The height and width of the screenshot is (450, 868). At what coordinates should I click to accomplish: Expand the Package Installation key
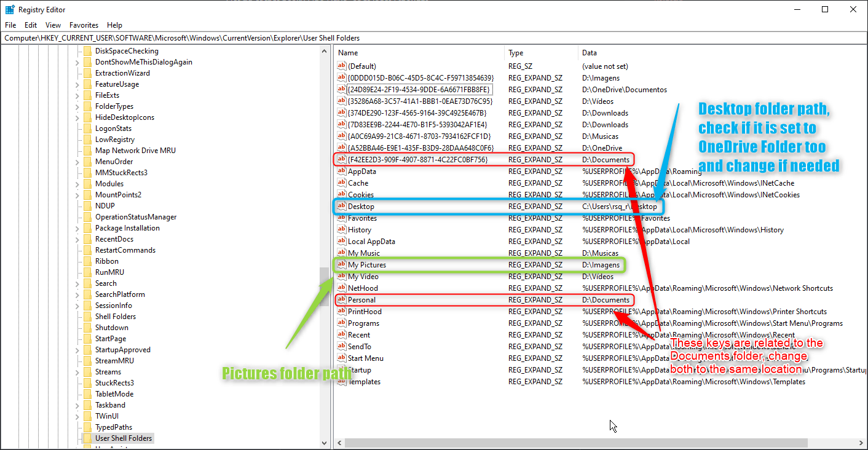[x=77, y=228]
